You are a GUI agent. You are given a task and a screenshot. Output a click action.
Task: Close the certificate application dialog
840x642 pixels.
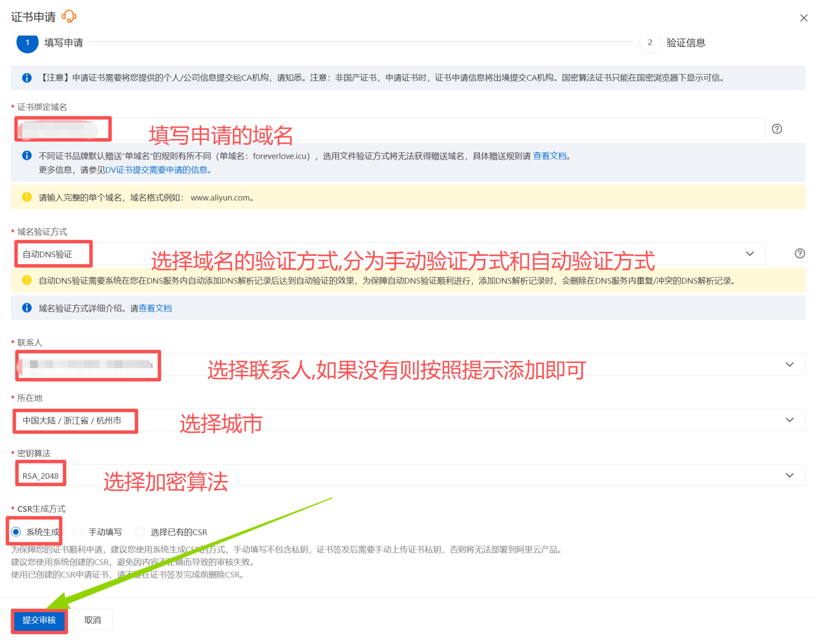tap(803, 18)
